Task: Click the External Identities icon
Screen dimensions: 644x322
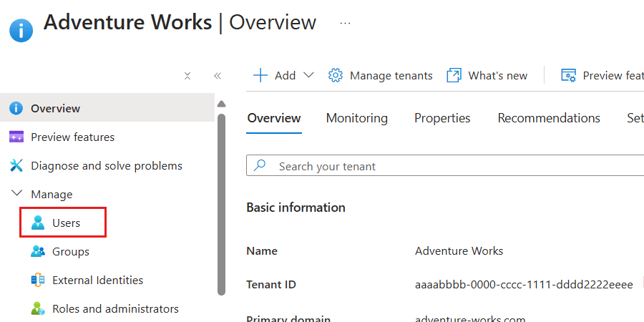Action: [38, 280]
